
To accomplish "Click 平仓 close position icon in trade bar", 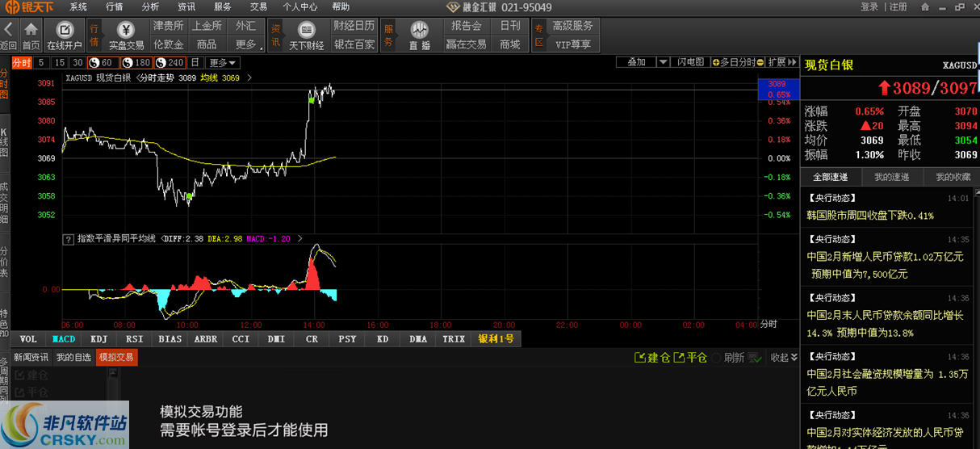I will pos(680,357).
